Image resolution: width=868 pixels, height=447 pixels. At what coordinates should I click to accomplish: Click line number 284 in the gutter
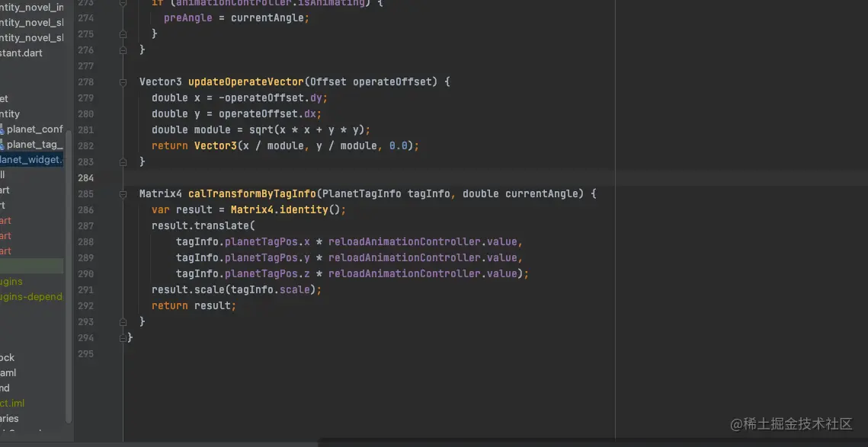(86, 178)
